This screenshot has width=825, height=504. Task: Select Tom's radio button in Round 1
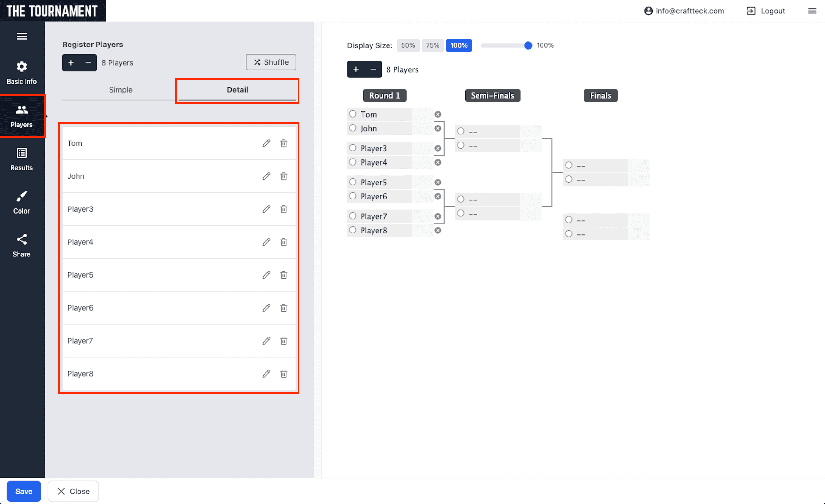coord(353,114)
